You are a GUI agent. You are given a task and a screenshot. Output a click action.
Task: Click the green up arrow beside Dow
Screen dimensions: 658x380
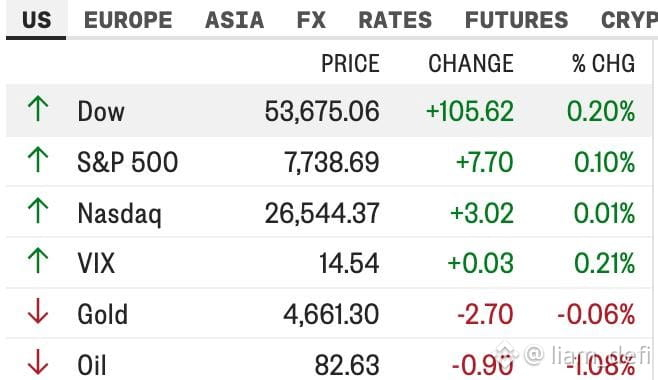38,109
